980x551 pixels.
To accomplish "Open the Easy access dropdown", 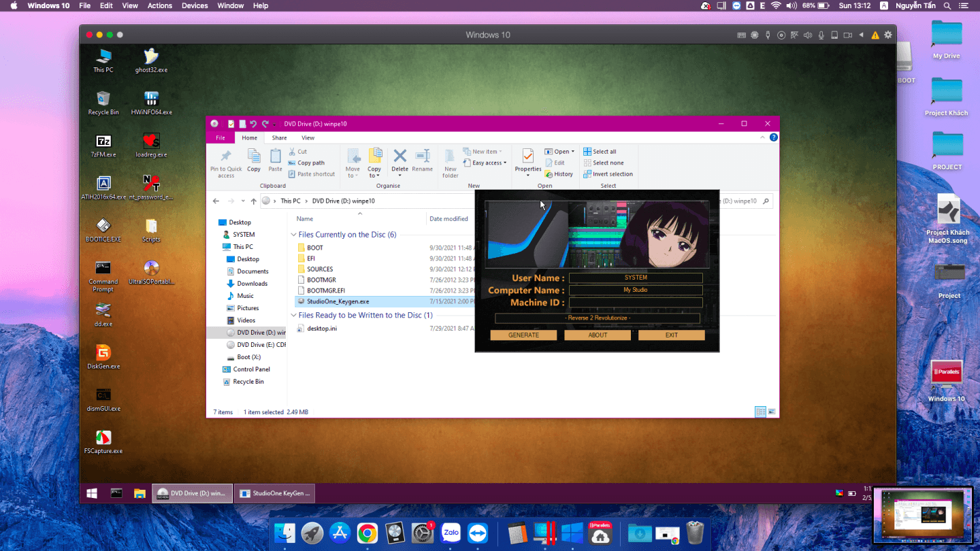I will [485, 163].
